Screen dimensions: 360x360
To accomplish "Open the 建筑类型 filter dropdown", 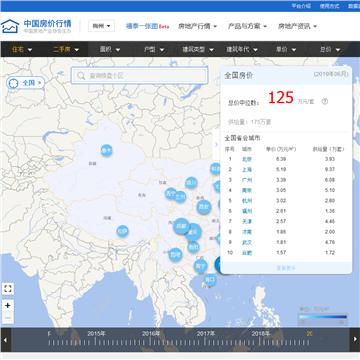I will coord(198,49).
